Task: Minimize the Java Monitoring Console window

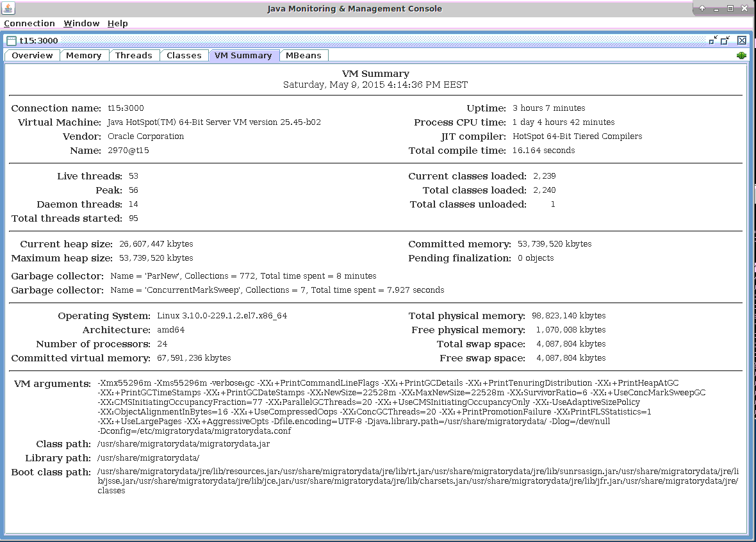Action: 716,8
